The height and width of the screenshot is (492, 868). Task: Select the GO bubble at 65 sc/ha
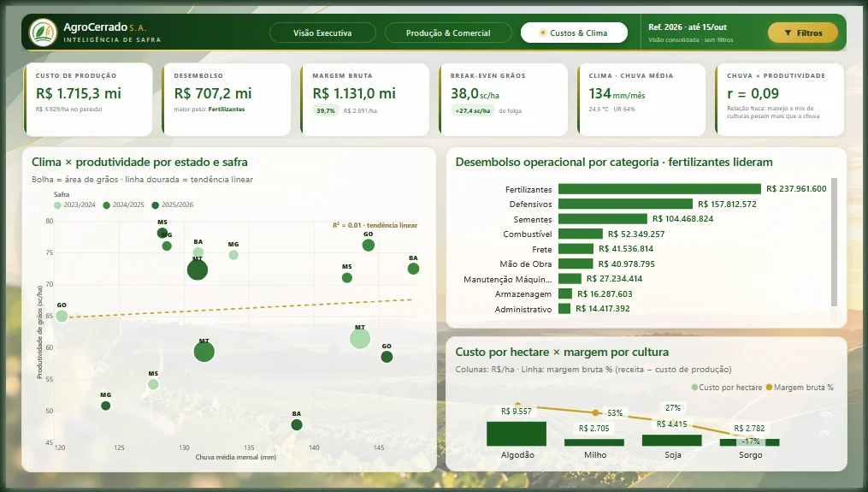click(x=62, y=316)
